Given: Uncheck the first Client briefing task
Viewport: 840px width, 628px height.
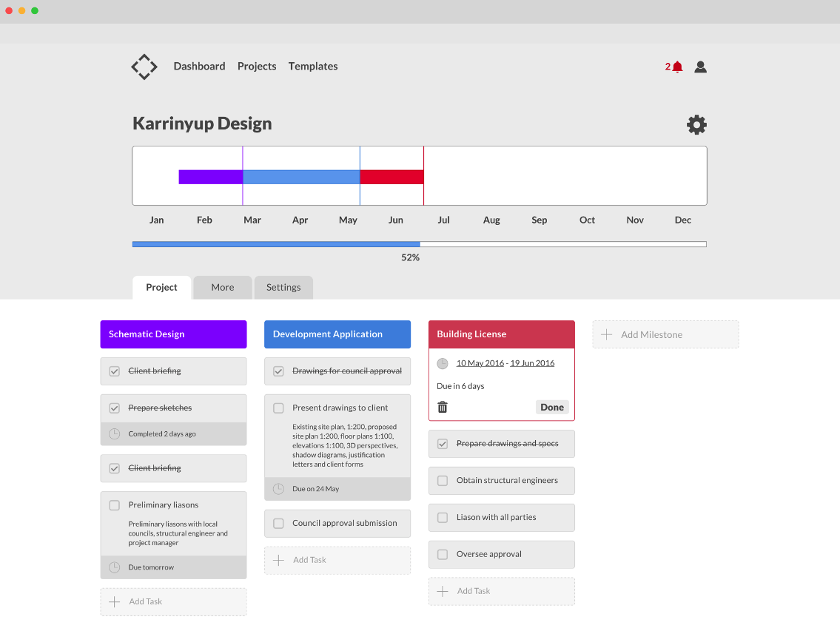Looking at the screenshot, I should tap(115, 371).
